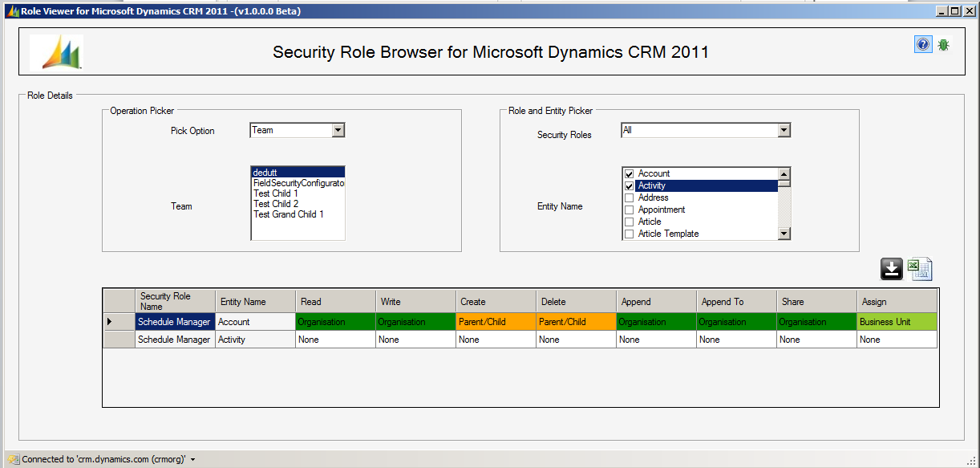Image resolution: width=980 pixels, height=468 pixels.
Task: Click the Assign column header
Action: pyautogui.click(x=897, y=301)
